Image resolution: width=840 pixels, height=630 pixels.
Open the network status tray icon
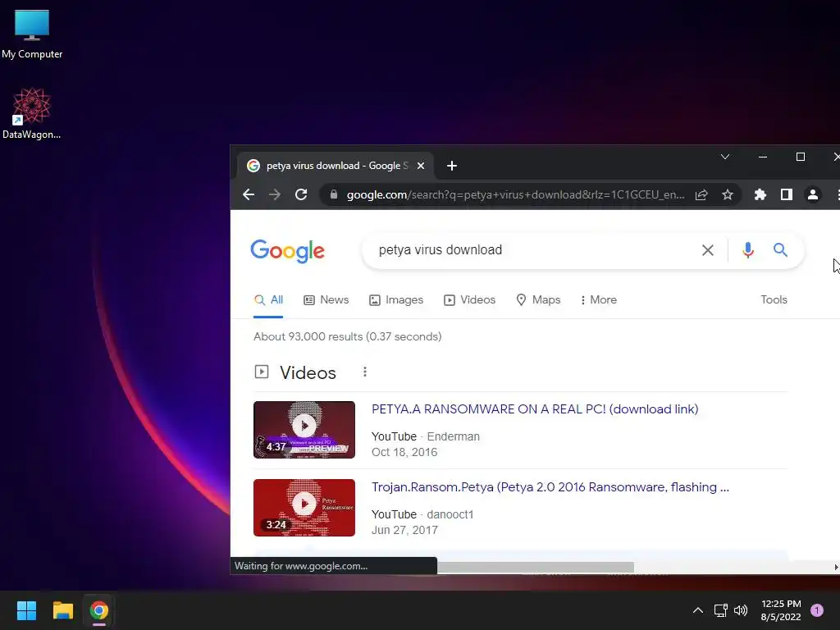(720, 610)
